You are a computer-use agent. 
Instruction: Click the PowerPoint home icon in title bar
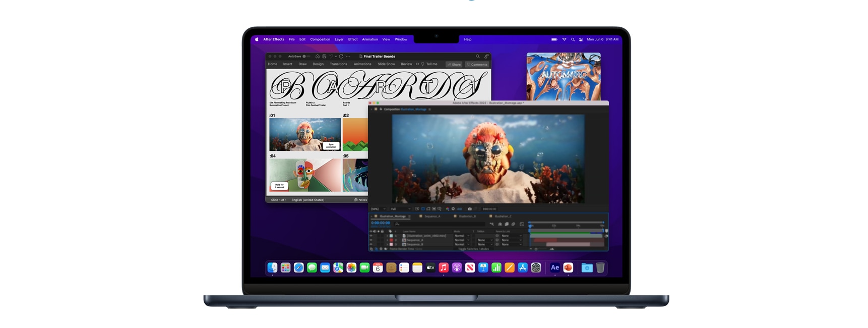pyautogui.click(x=318, y=57)
